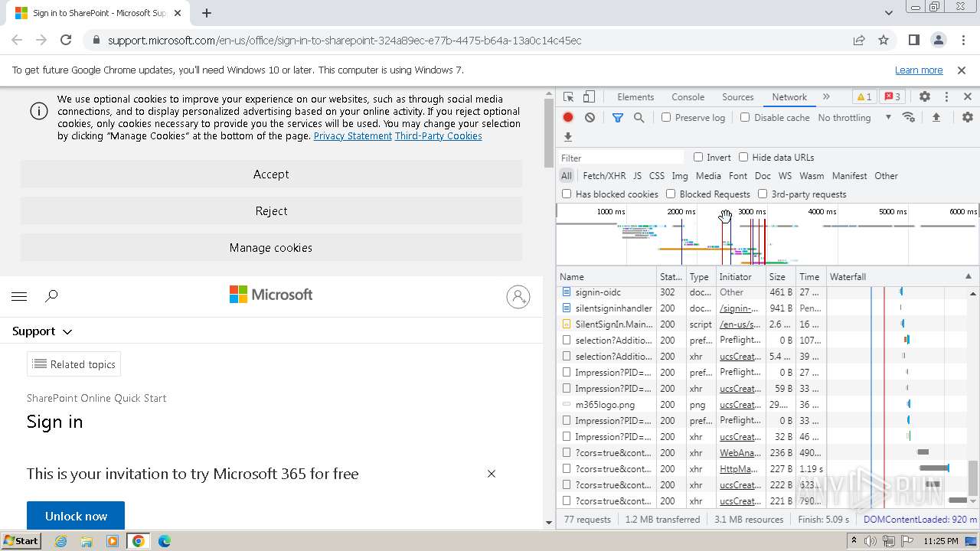Filter requests by Font type
The image size is (980, 551).
tap(738, 175)
